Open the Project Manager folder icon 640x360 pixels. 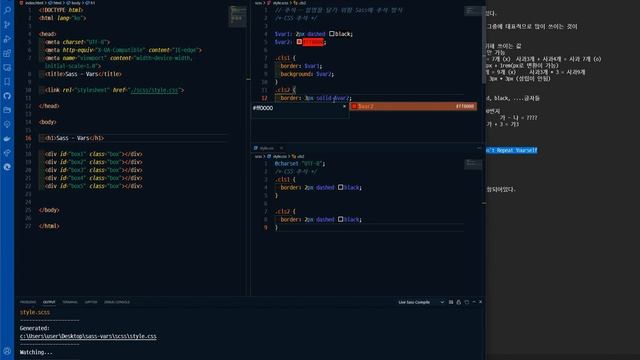click(x=7, y=110)
